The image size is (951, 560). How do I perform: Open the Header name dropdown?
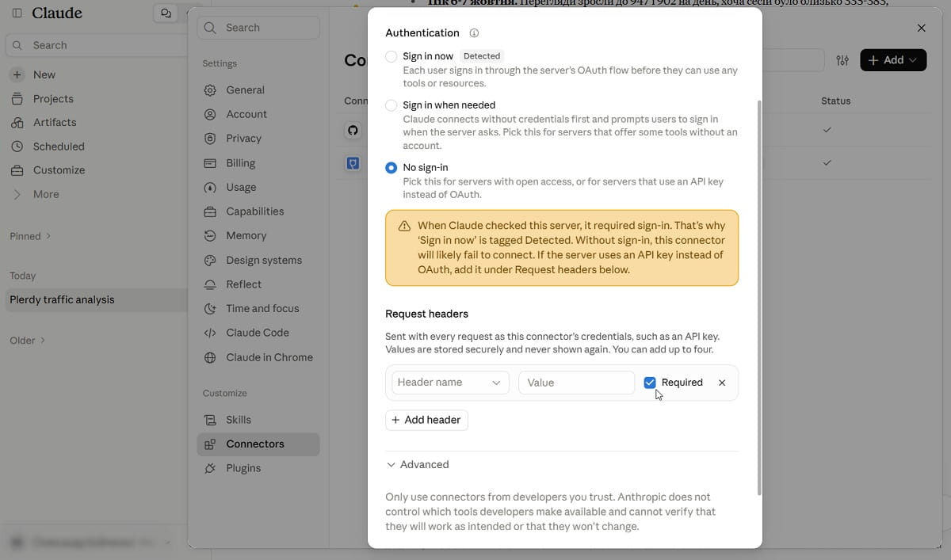[450, 383]
